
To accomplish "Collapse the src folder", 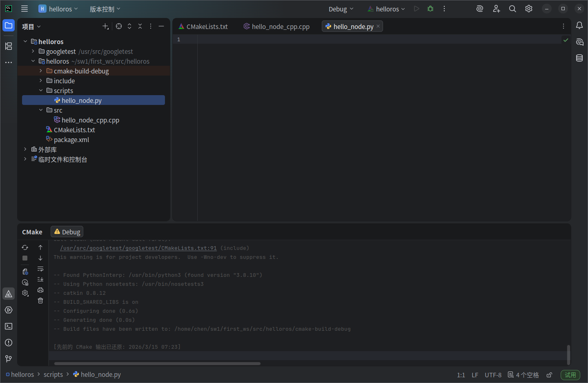I will (x=41, y=110).
